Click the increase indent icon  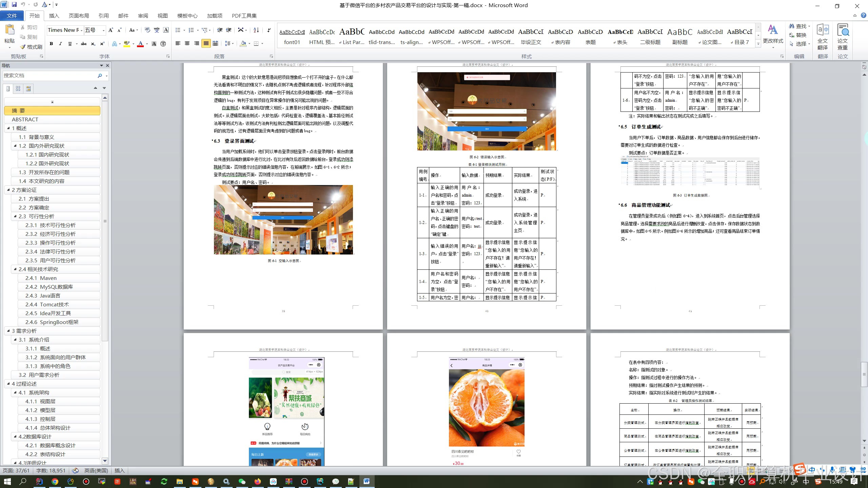pos(229,30)
